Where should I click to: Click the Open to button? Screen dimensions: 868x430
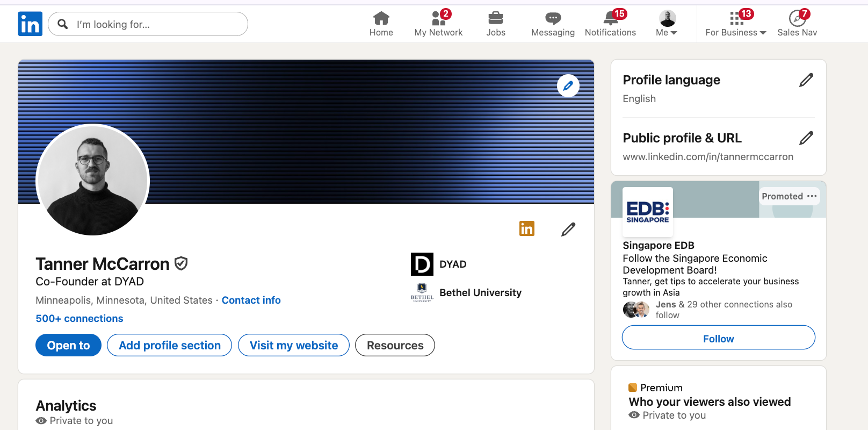coord(68,345)
